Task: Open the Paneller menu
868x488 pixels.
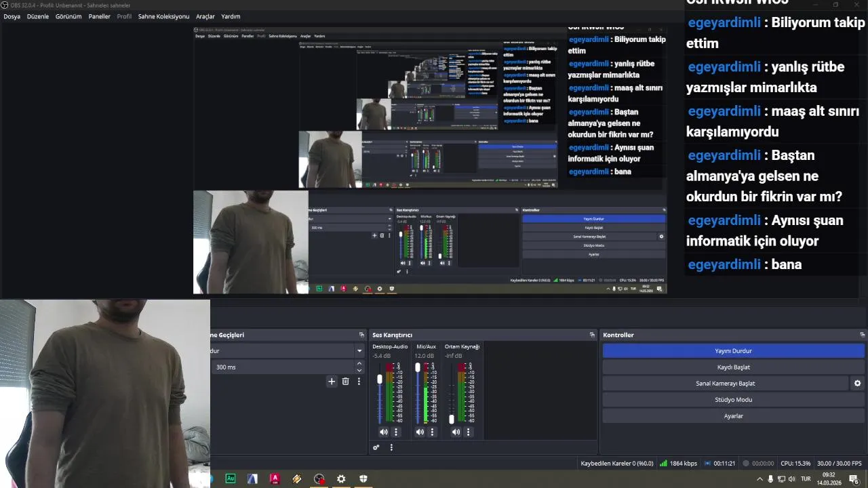Action: (x=99, y=16)
